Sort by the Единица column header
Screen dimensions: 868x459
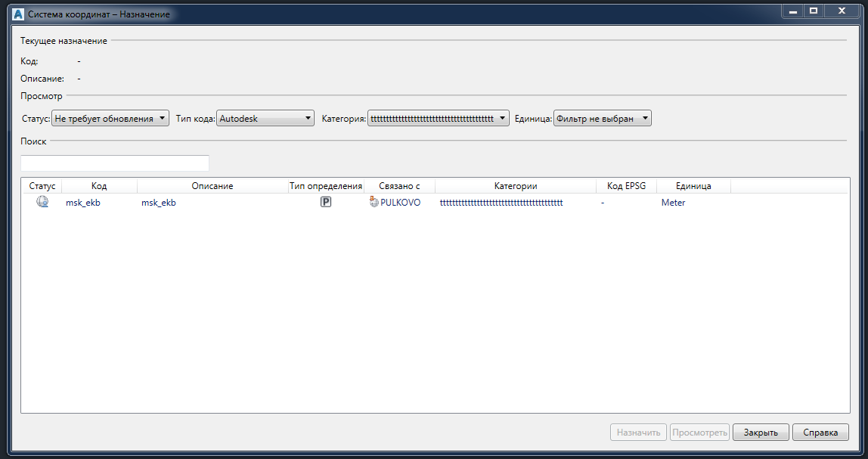click(693, 186)
